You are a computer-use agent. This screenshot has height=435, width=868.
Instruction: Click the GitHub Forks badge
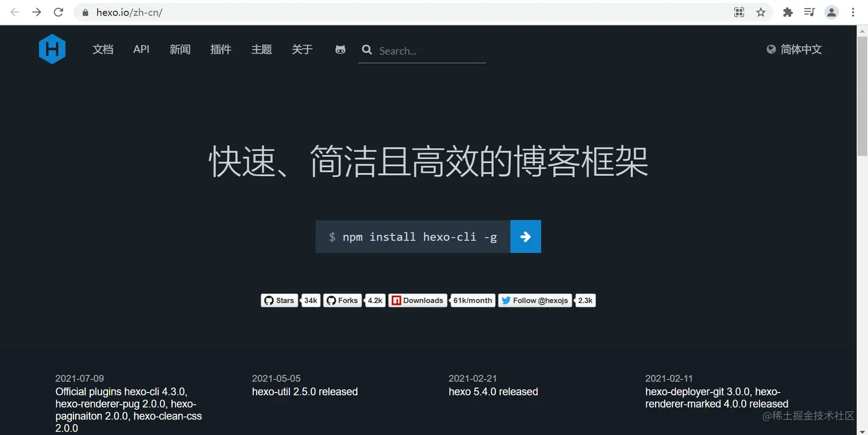pyautogui.click(x=343, y=300)
